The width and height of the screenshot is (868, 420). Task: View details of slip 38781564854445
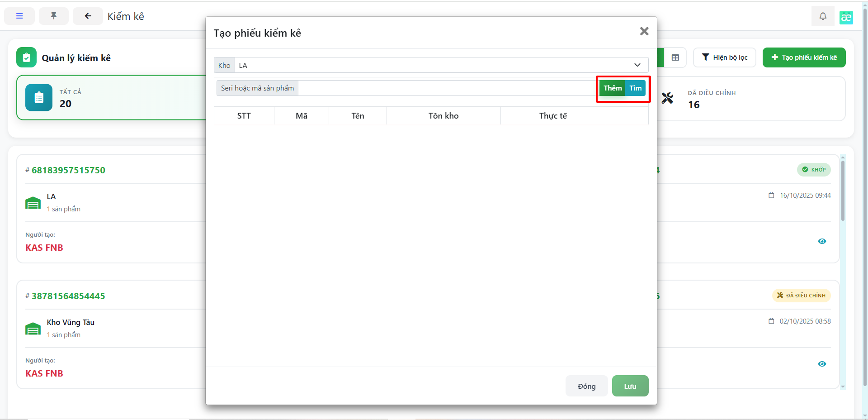coord(822,364)
